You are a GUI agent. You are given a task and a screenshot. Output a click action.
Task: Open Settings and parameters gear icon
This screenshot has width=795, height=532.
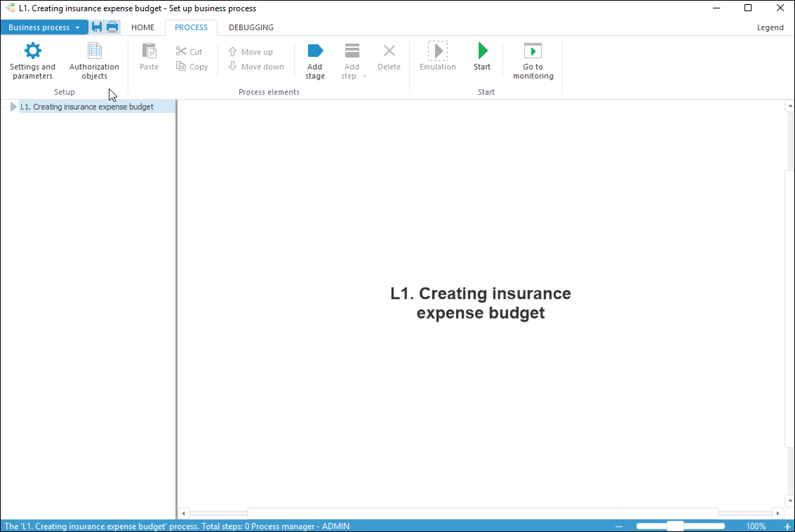33,51
